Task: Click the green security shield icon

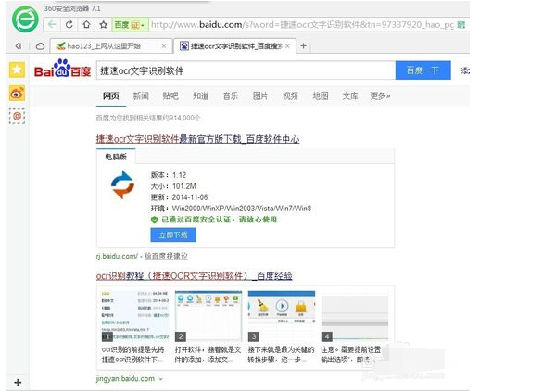Action: pos(154,220)
